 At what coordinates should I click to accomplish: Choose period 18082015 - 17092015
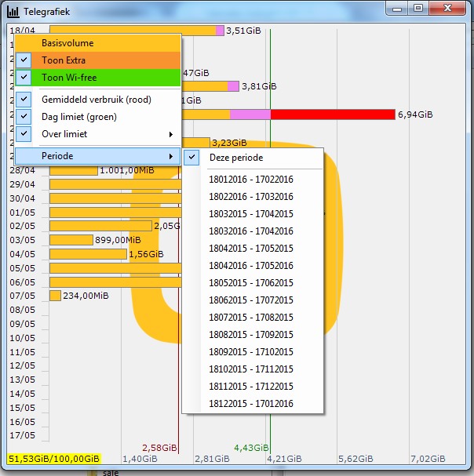(x=251, y=335)
